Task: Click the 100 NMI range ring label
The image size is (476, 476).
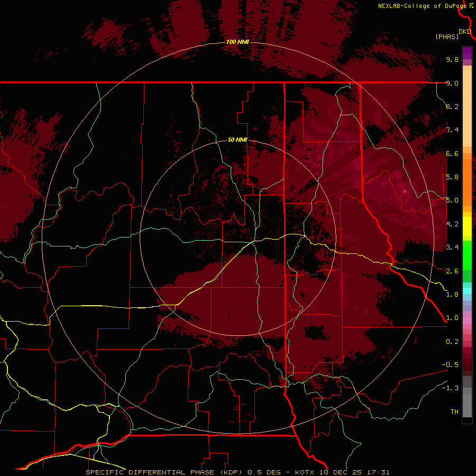Action: pos(237,42)
